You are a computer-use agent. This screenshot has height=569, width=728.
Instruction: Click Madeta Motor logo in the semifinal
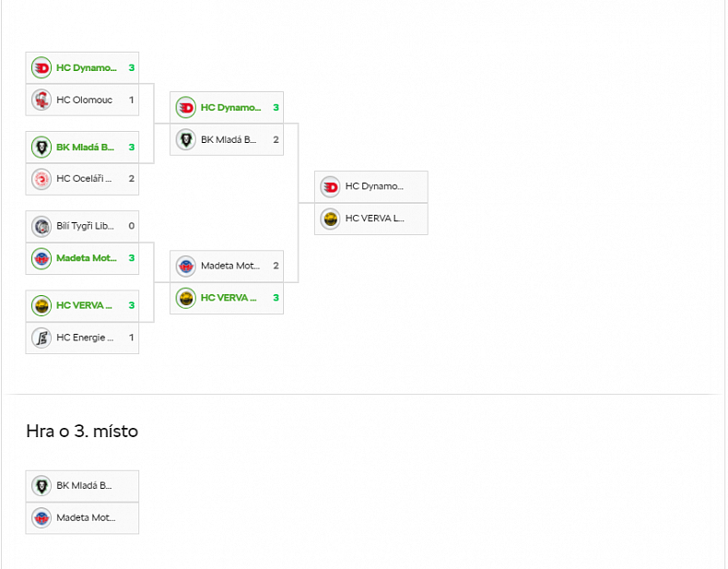coord(186,266)
